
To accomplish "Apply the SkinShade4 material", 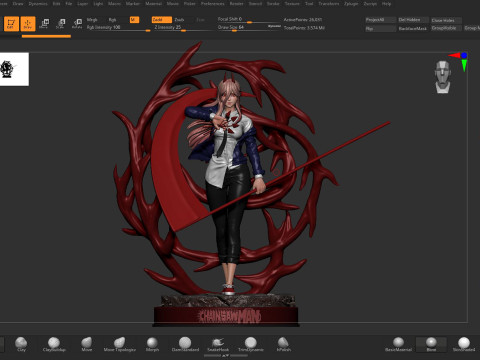I will pos(464,344).
